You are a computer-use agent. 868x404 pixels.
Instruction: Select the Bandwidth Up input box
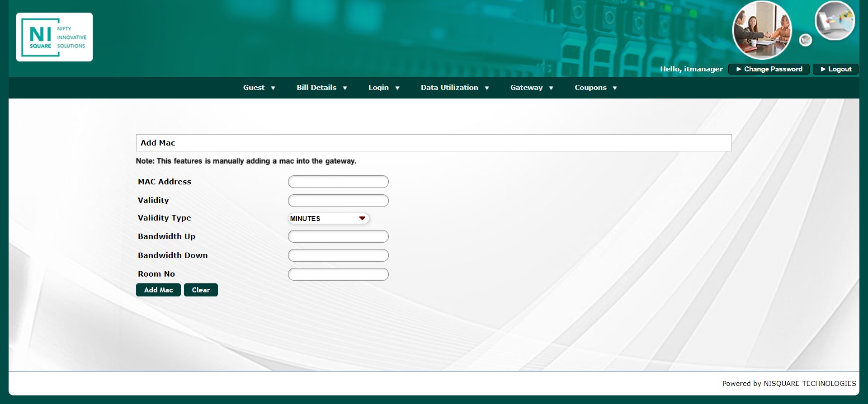point(338,236)
